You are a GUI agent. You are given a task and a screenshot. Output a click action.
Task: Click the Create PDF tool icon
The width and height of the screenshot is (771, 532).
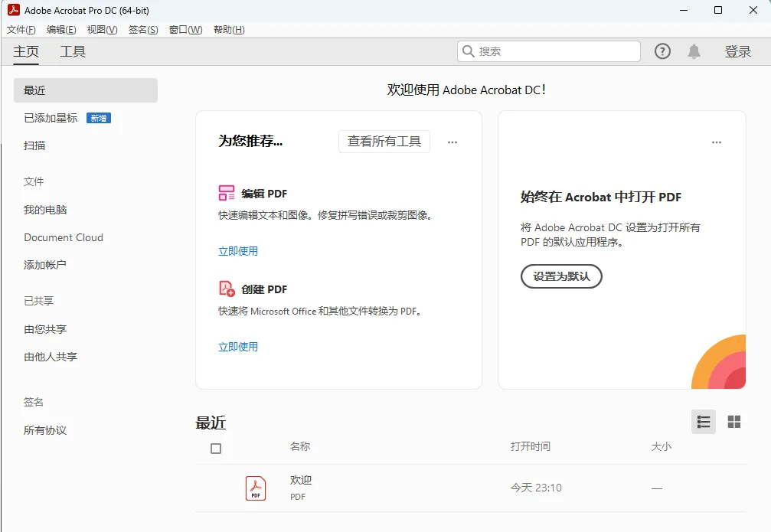tap(227, 289)
